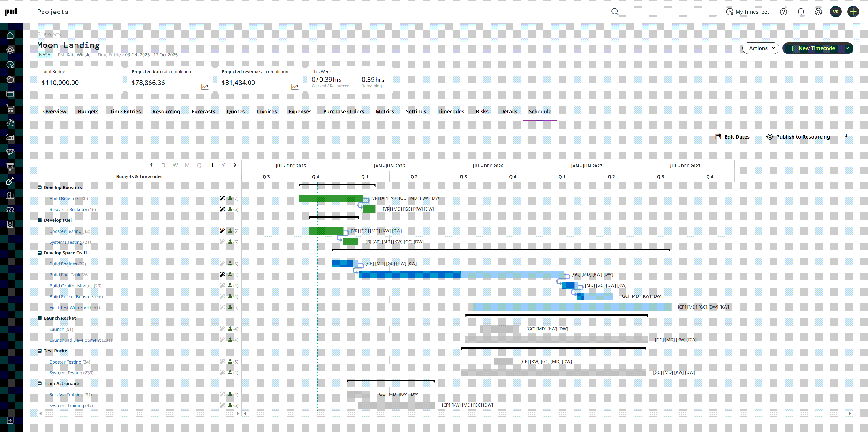This screenshot has height=432, width=868.
Task: Open the New Timecode dropdown arrow
Action: (x=848, y=48)
